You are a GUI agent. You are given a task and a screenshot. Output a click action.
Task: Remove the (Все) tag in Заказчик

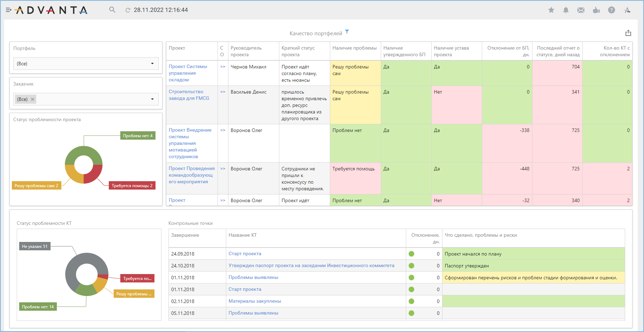click(33, 99)
